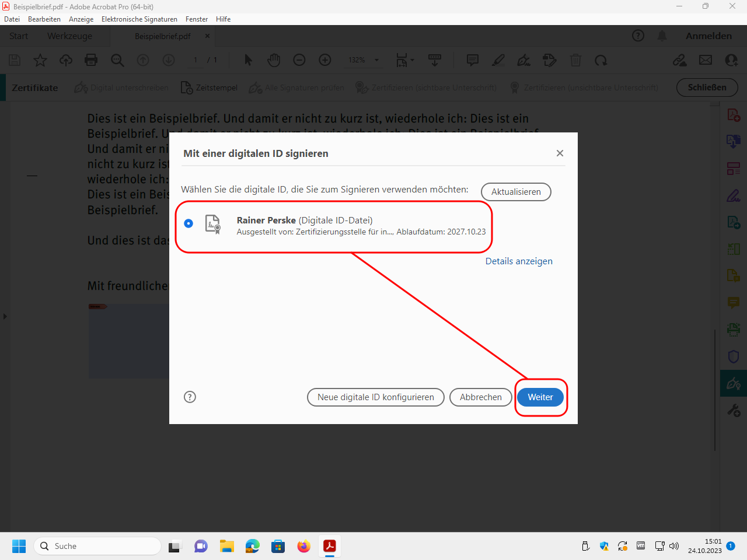Click the Schließen button in the Zertifikate bar
The height and width of the screenshot is (560, 747).
tap(707, 87)
